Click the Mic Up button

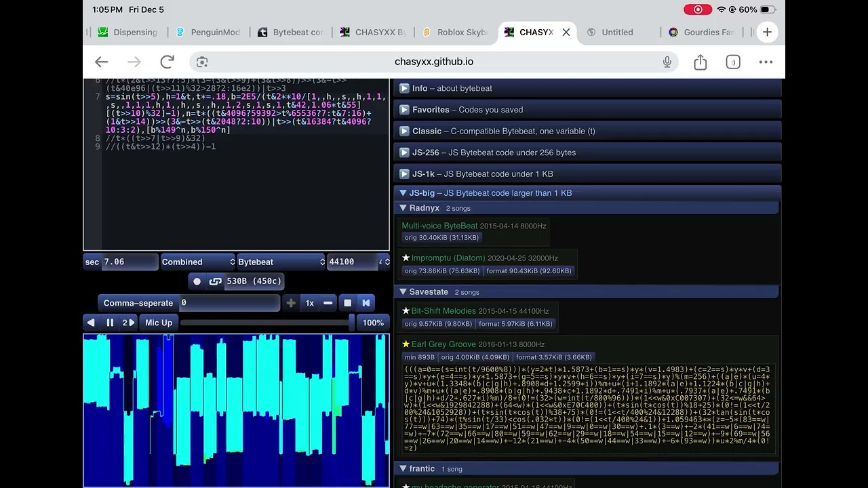coord(159,323)
